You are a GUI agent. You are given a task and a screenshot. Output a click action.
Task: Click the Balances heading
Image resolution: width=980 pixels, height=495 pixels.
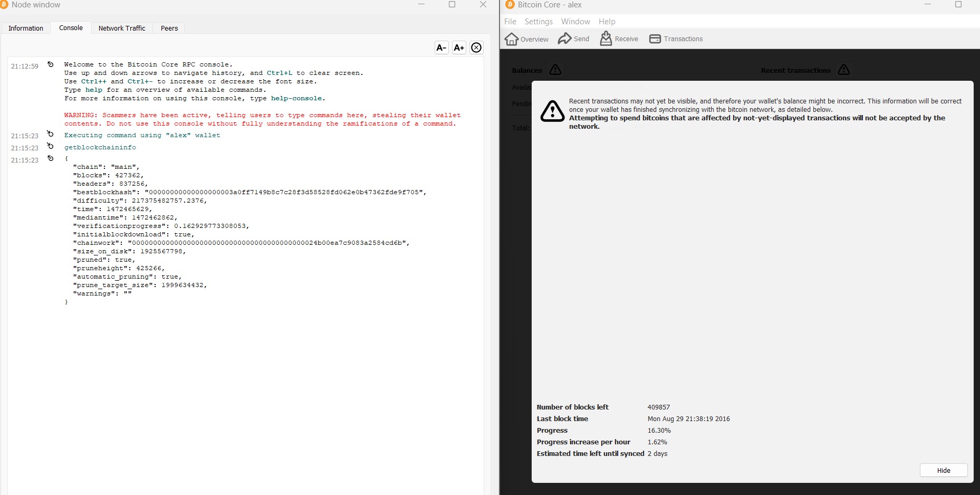(527, 70)
